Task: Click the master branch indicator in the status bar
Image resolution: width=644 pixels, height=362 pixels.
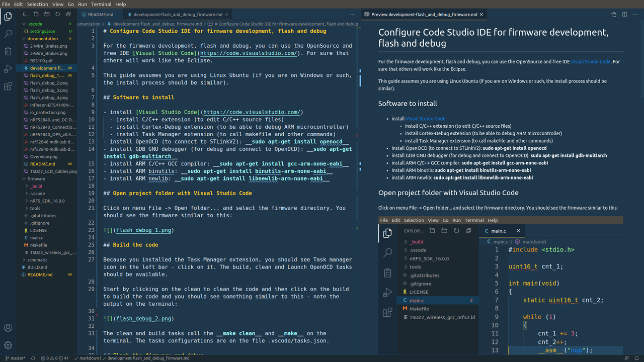Action: click(x=15, y=358)
